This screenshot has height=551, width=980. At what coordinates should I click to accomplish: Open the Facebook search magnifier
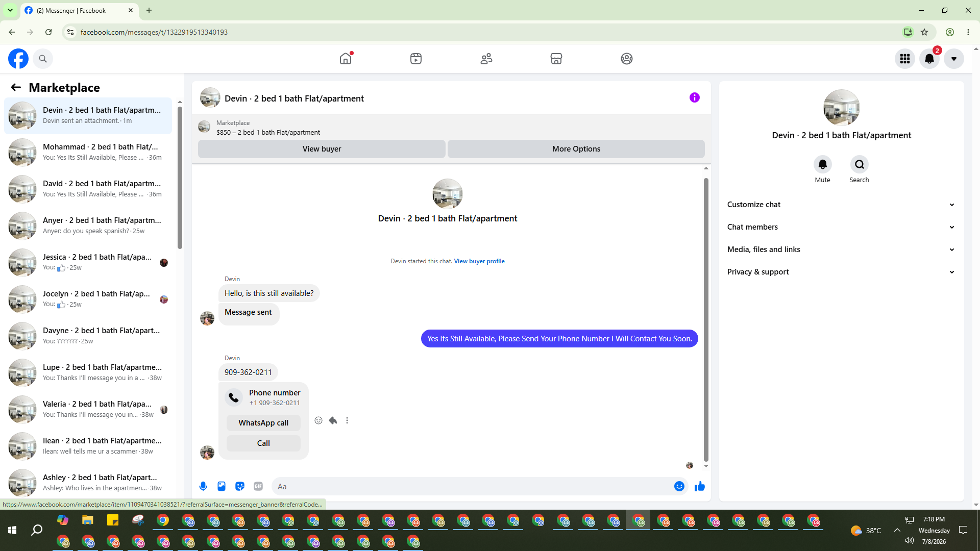click(x=43, y=59)
